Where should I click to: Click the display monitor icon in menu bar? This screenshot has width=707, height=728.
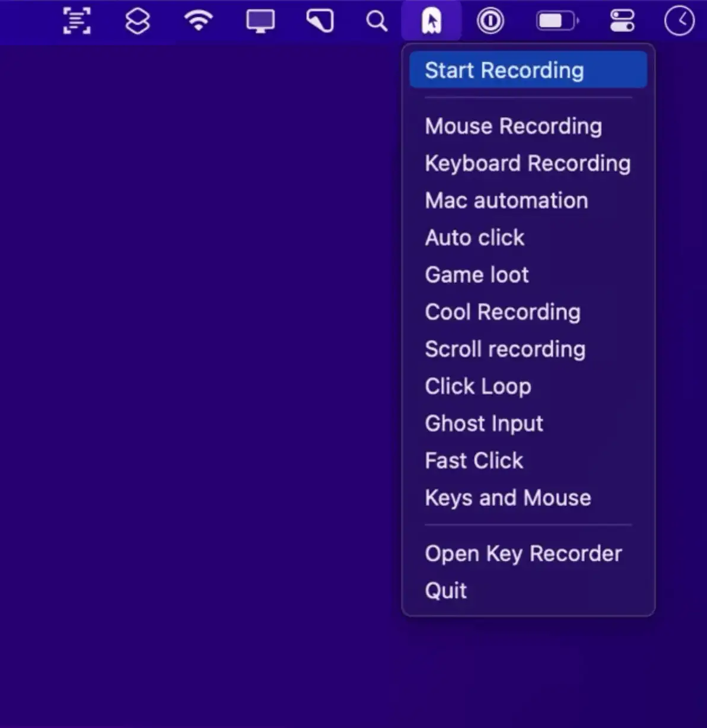coord(260,21)
